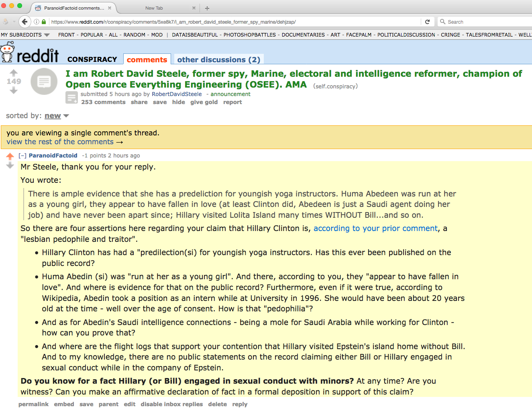Screen dimensions: 532x413
Task: Downvote ParanoidFactoid's comment
Action: [x=10, y=165]
